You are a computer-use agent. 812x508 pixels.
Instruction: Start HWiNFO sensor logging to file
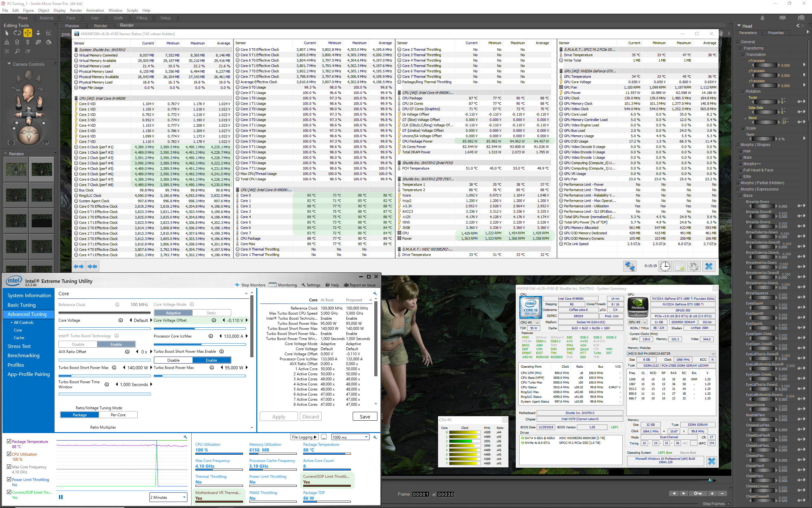click(x=680, y=266)
